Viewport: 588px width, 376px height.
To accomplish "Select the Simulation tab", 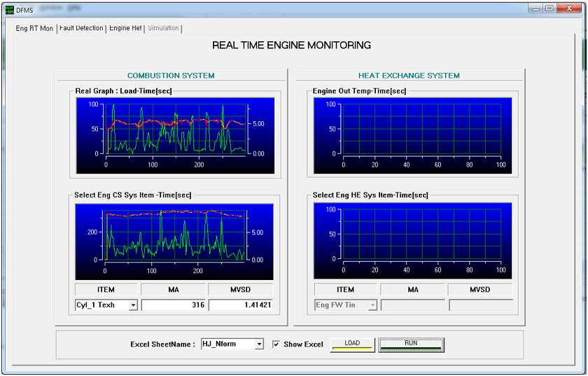I will click(x=163, y=28).
